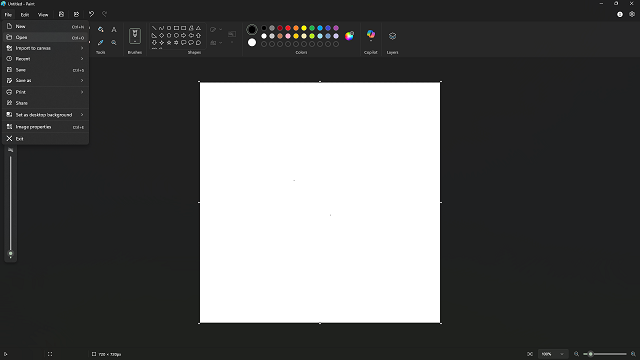The width and height of the screenshot is (640, 360).
Task: Click the zoom out magnifier icon
Action: (576, 354)
